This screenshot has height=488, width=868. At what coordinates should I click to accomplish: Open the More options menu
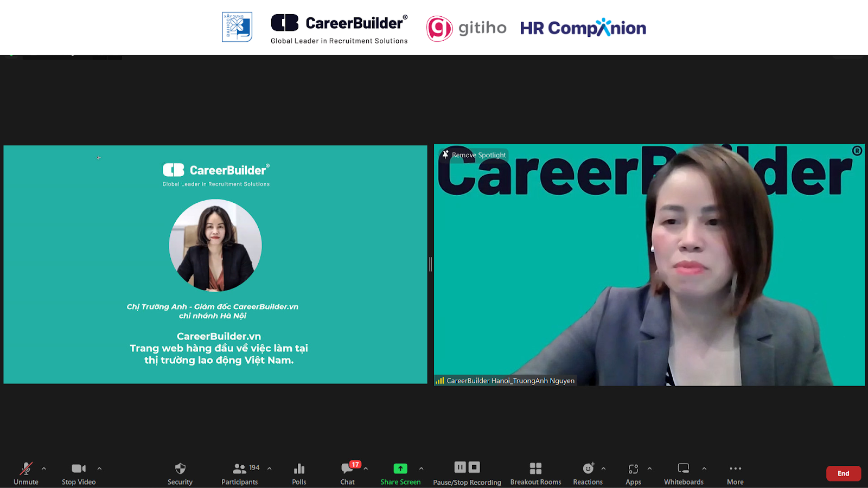[735, 473]
